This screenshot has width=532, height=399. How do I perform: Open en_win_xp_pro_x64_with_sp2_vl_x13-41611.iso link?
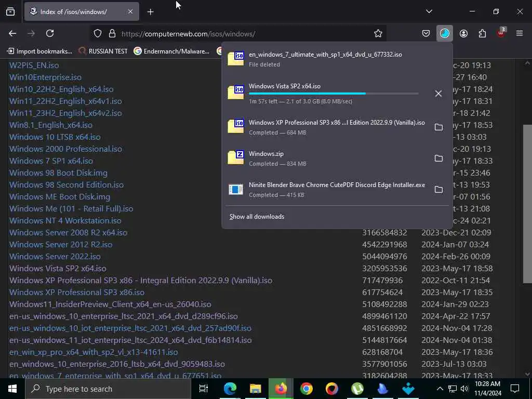(94, 352)
